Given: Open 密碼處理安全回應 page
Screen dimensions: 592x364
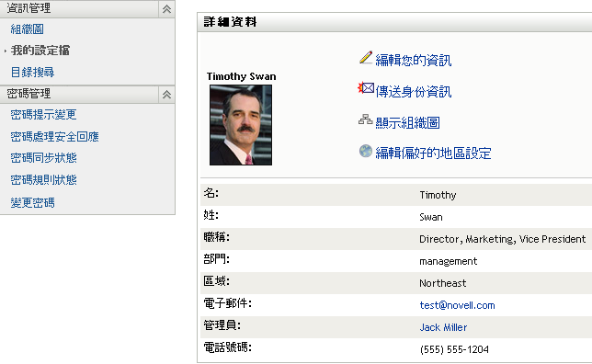Looking at the screenshot, I should click(54, 136).
